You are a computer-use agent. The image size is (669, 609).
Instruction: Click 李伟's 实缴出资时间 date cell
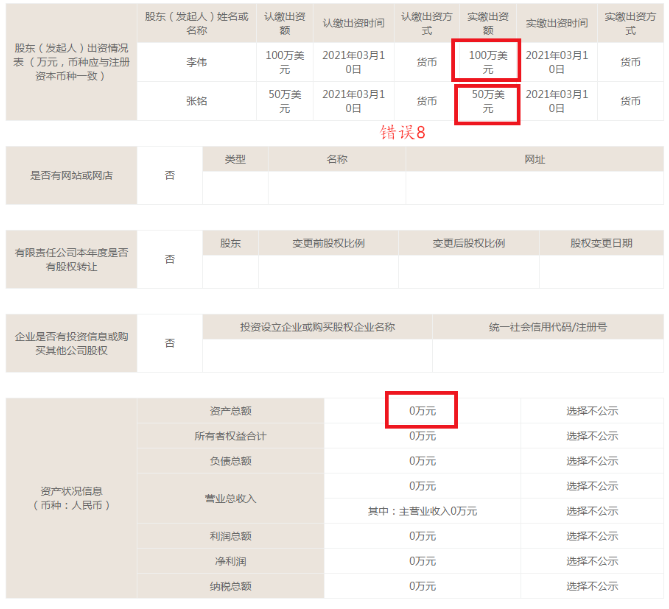pyautogui.click(x=556, y=62)
